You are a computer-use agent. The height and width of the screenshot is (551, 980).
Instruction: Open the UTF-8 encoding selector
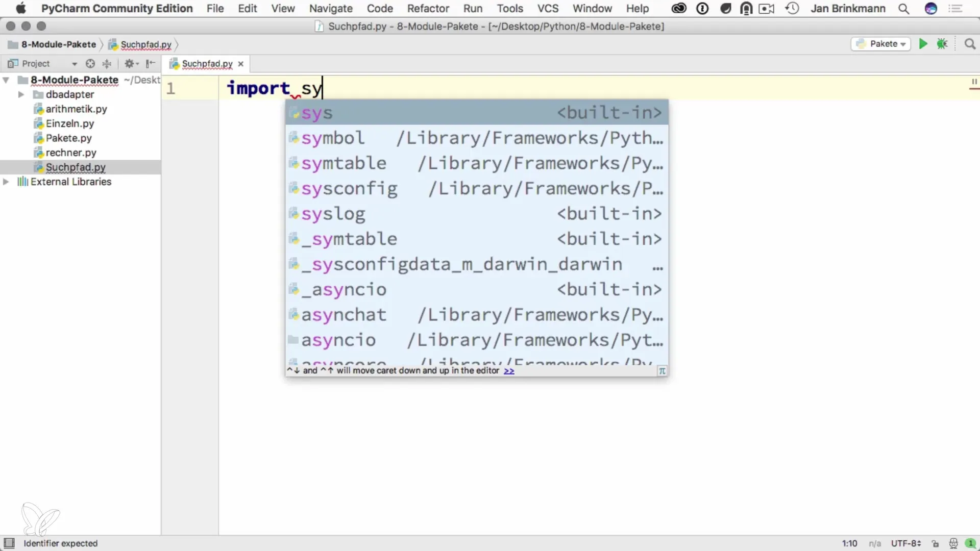(906, 544)
